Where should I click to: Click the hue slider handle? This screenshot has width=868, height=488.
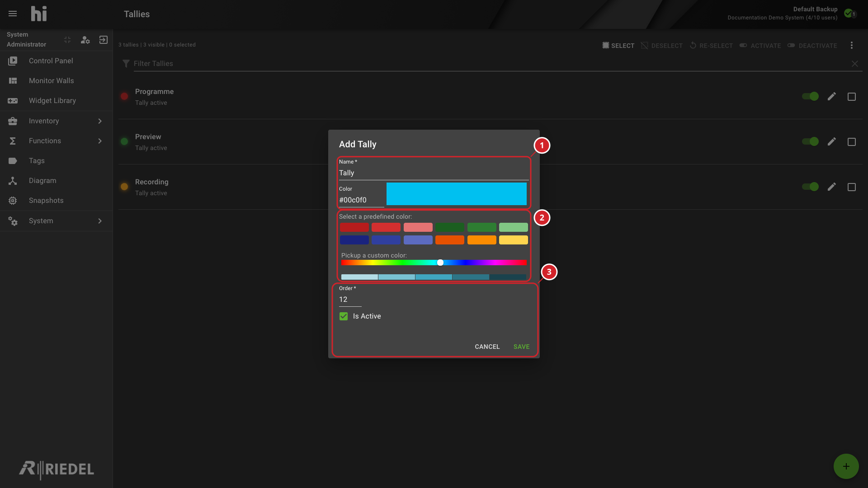[440, 263]
